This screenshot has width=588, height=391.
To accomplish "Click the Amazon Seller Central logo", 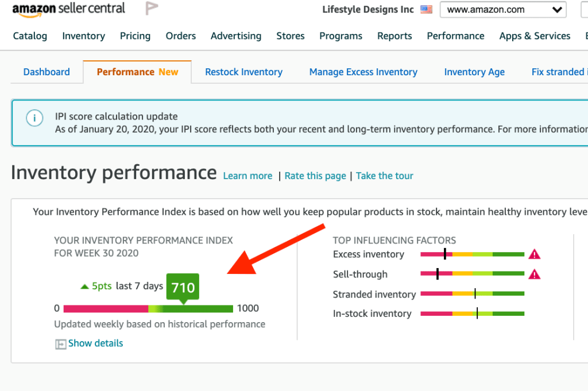I will tap(69, 9).
